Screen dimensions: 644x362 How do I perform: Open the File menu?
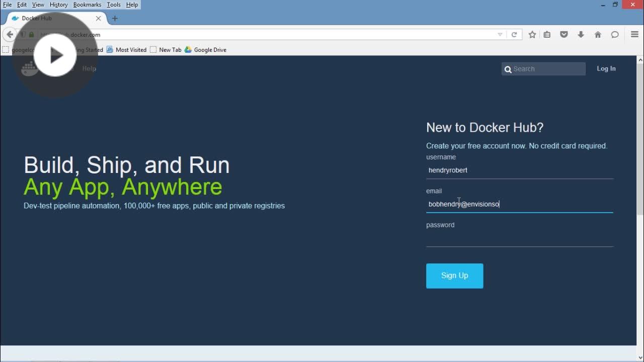coord(7,5)
